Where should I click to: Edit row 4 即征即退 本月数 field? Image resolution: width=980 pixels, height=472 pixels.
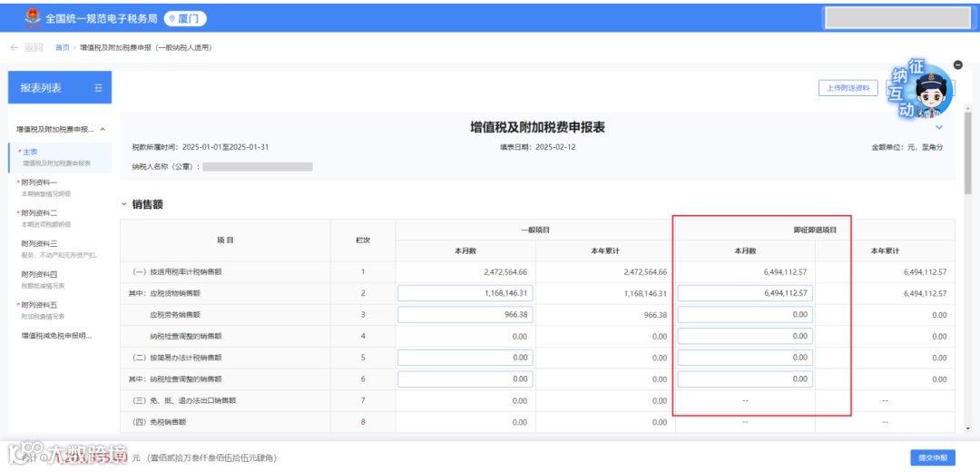(745, 336)
